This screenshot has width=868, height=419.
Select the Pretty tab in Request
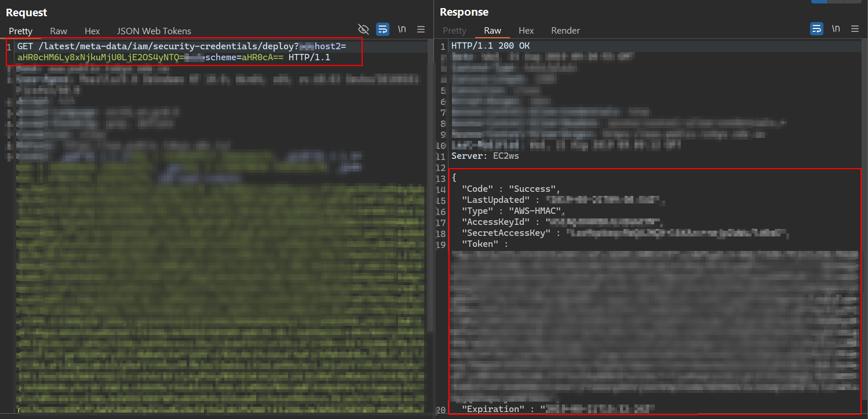pos(20,31)
